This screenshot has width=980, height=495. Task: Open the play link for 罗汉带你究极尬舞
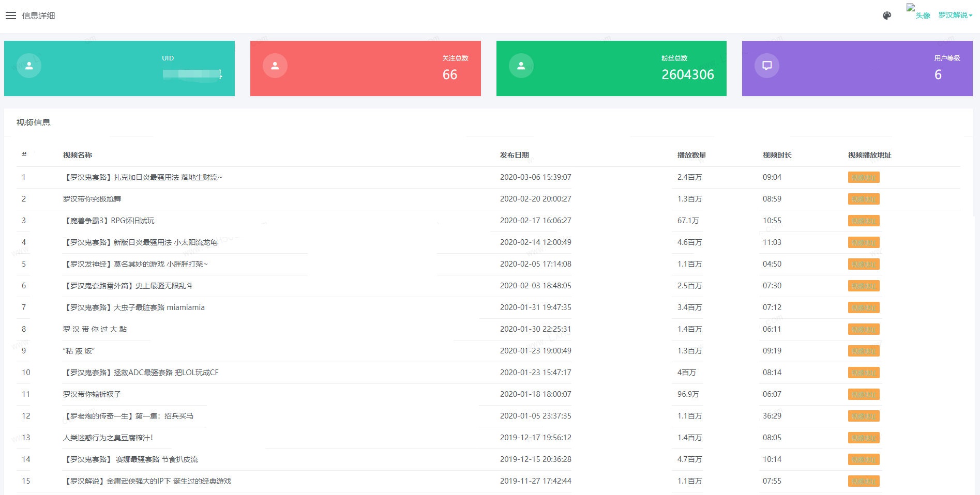(x=864, y=199)
